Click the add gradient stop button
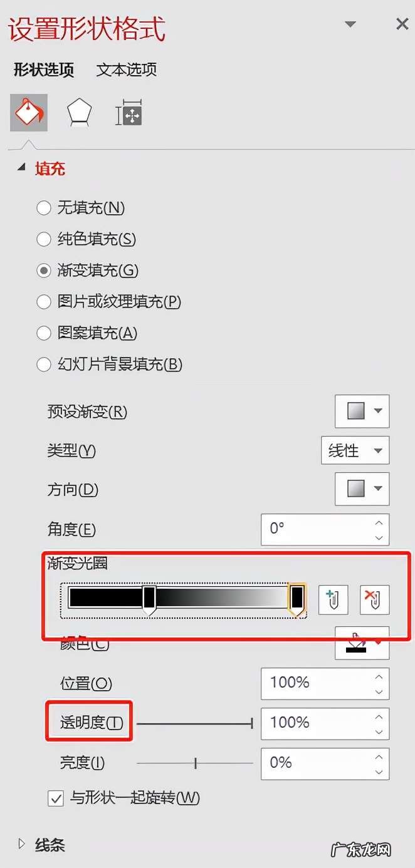The image size is (415, 868). [334, 599]
